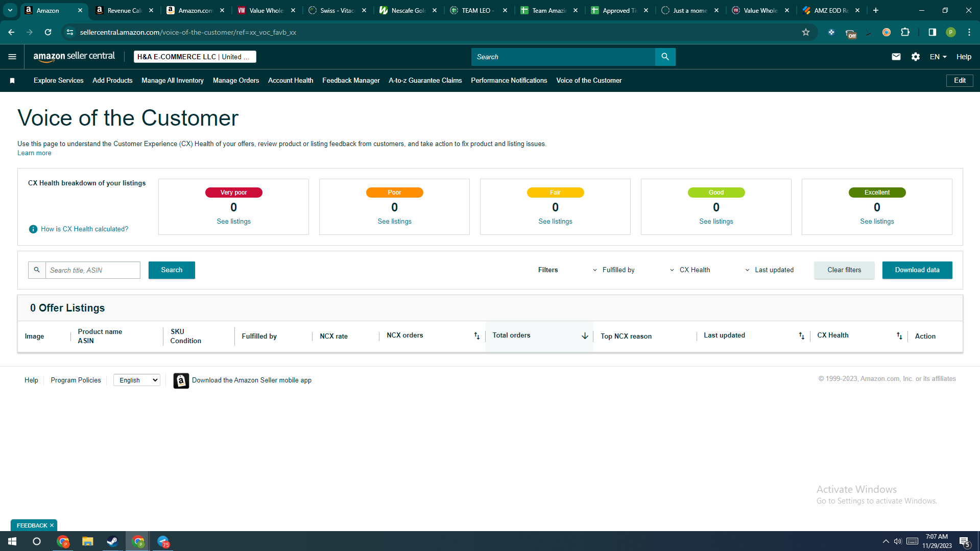
Task: Click Clear filters button
Action: pos(844,270)
